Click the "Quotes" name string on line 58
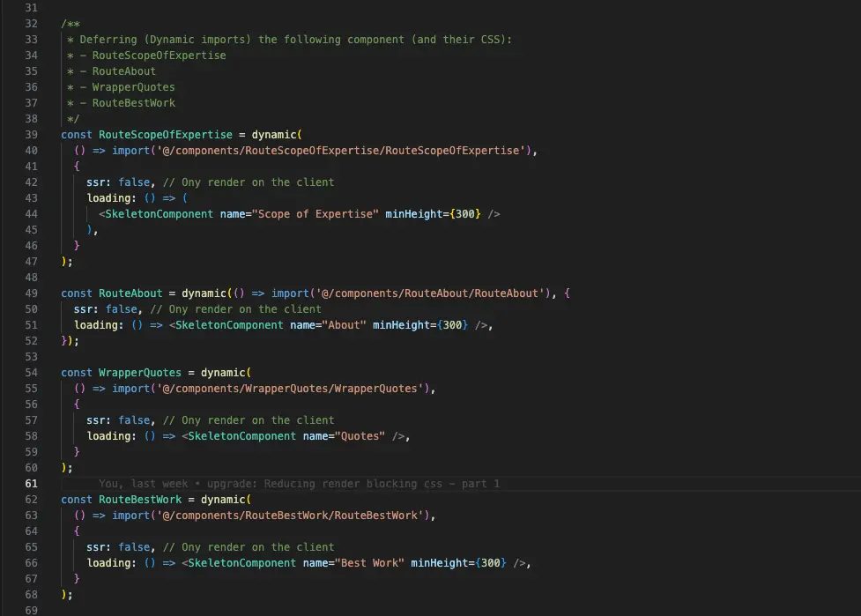The image size is (861, 616). pos(360,436)
